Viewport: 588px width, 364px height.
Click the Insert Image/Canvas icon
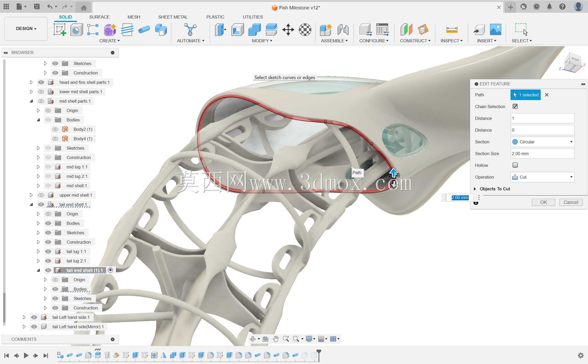(x=496, y=30)
